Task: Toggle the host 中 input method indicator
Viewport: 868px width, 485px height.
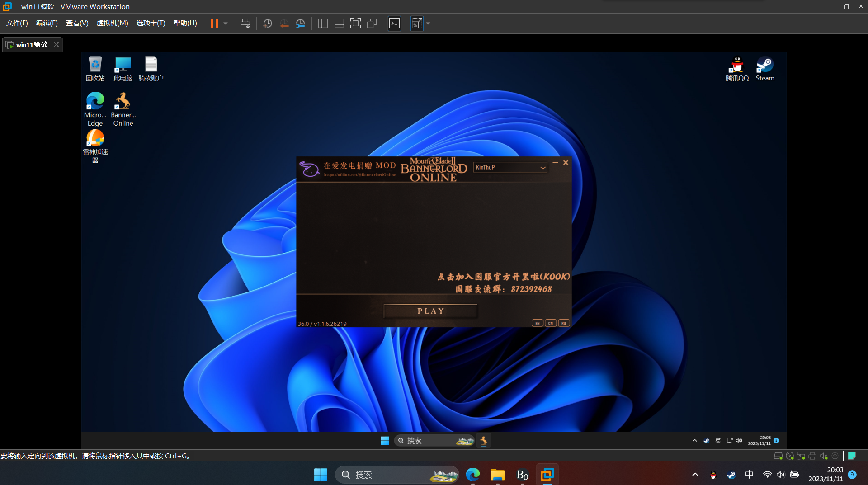Action: (749, 475)
